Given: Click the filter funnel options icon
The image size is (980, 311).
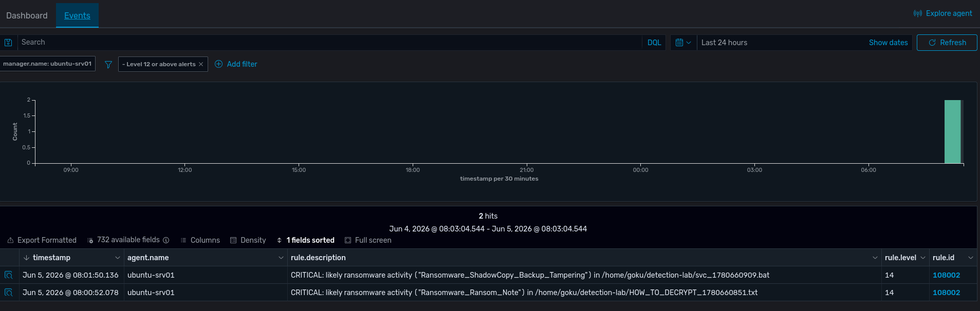Looking at the screenshot, I should coord(108,65).
